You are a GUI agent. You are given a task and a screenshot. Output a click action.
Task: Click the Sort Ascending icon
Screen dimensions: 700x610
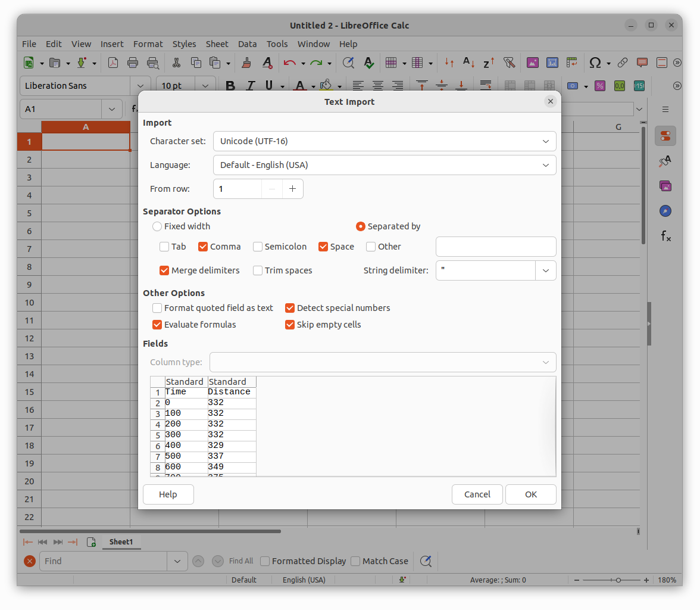469,63
